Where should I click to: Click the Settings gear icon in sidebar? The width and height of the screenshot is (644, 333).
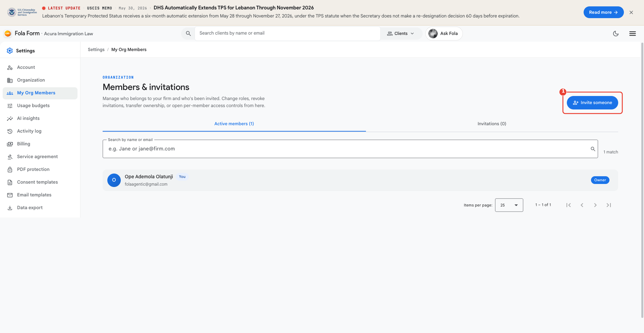tap(10, 51)
